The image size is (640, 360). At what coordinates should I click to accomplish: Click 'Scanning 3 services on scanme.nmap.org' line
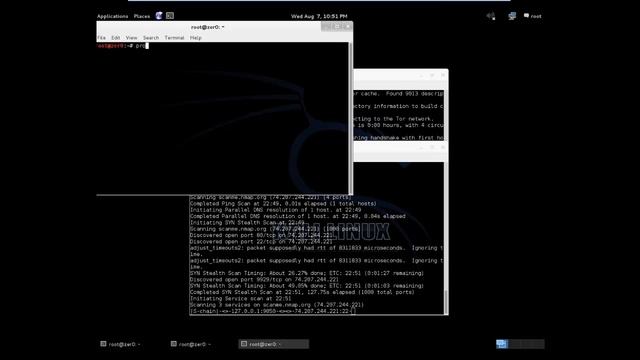point(277,305)
